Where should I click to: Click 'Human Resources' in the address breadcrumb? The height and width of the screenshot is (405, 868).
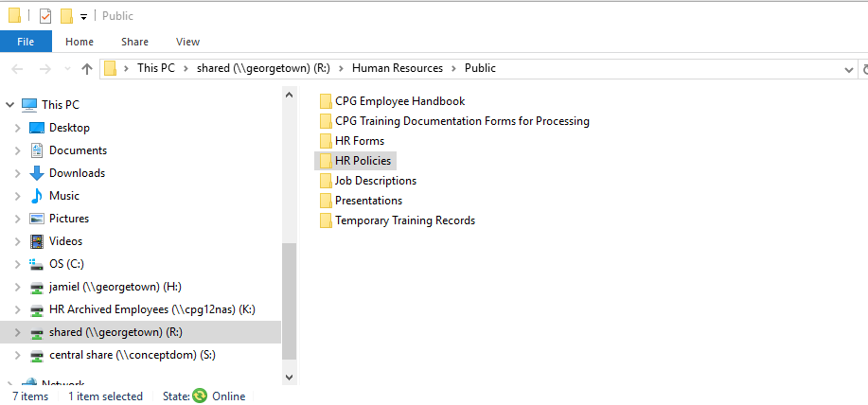click(x=398, y=68)
